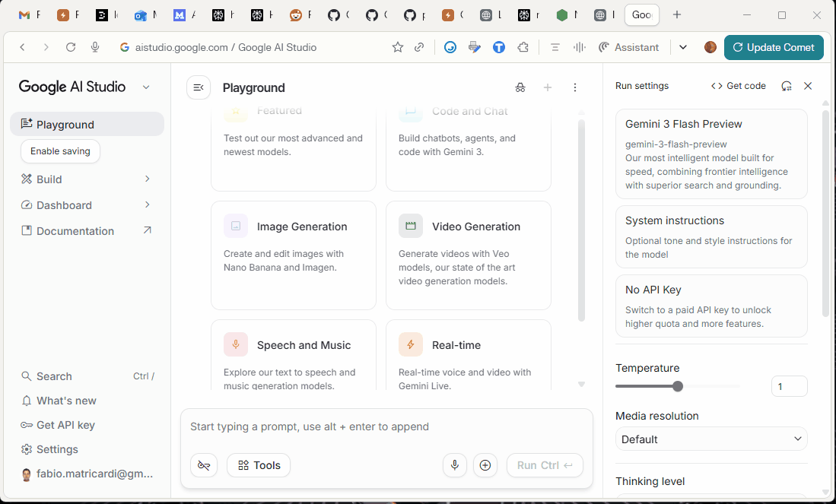This screenshot has width=836, height=504.
Task: Open Settings from the sidebar
Action: (57, 449)
